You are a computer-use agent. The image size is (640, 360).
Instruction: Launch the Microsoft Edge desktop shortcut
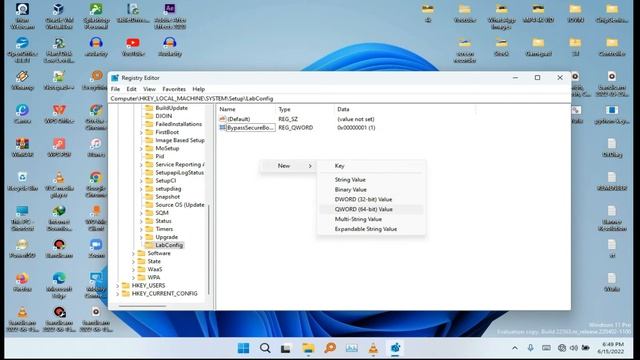coord(59,284)
